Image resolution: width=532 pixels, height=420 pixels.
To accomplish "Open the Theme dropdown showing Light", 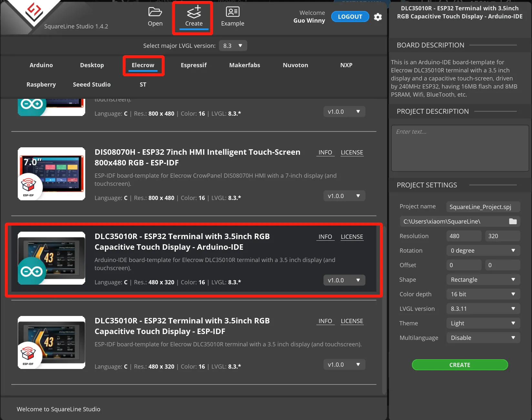I will (483, 323).
